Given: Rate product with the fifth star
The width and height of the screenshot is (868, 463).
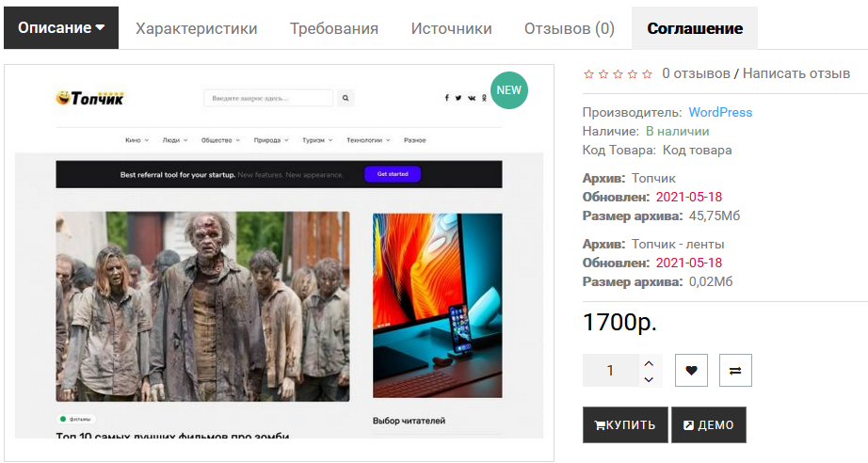Looking at the screenshot, I should click(647, 74).
